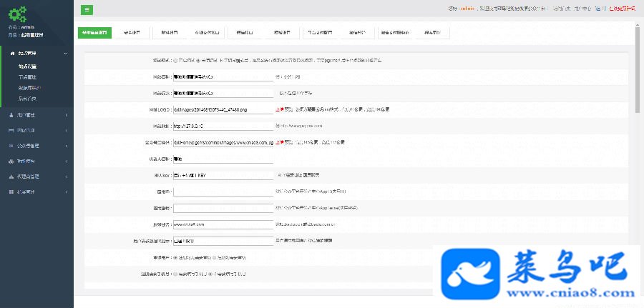Click the chart icon in sidebar
The width and height of the screenshot is (644, 308).
pyautogui.click(x=11, y=177)
